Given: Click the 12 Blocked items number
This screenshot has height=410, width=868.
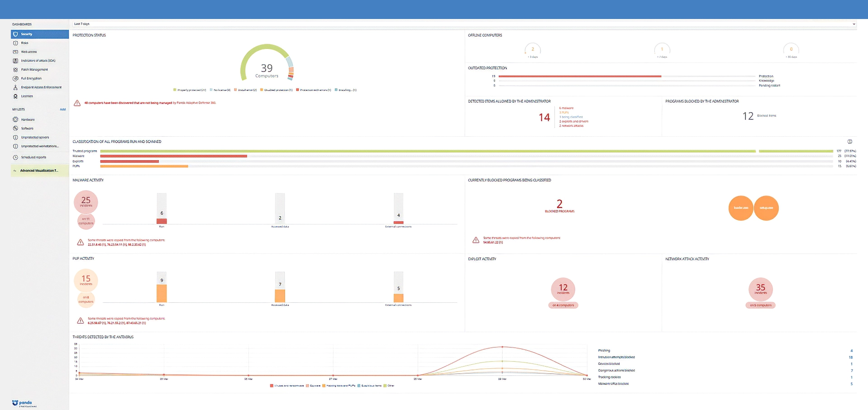Looking at the screenshot, I should pyautogui.click(x=748, y=116).
